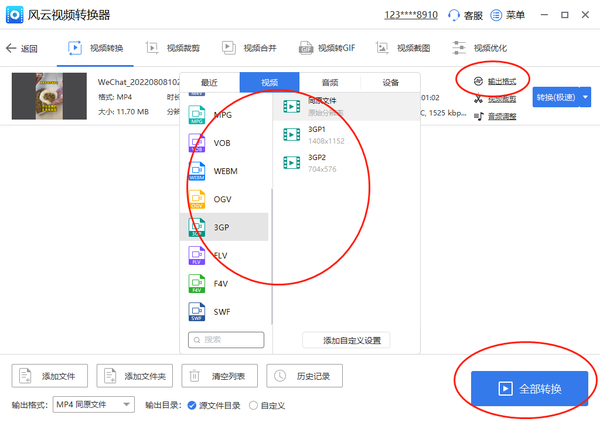Click 历史记录 button

click(x=305, y=376)
